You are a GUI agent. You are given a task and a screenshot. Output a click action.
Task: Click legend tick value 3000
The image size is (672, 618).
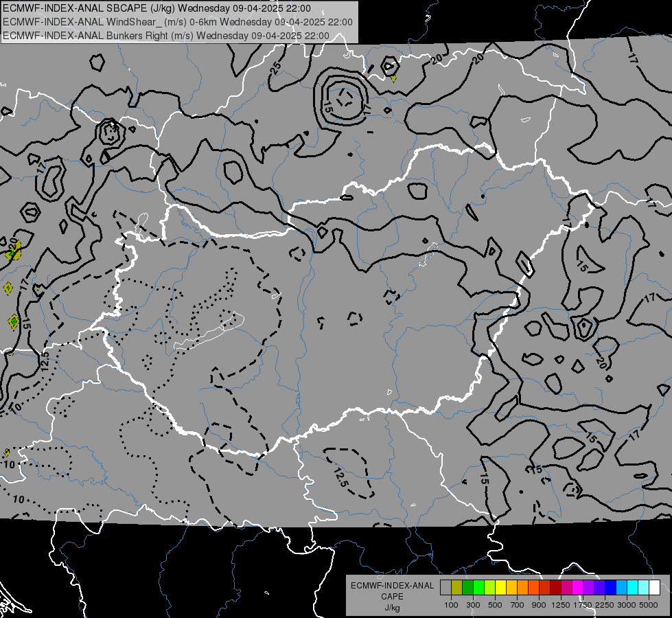click(x=627, y=605)
